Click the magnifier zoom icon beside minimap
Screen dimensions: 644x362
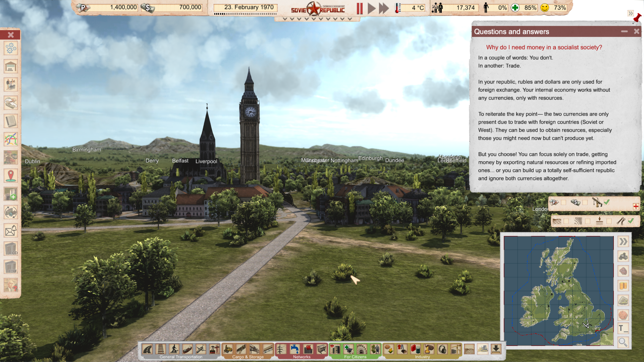pos(623,342)
